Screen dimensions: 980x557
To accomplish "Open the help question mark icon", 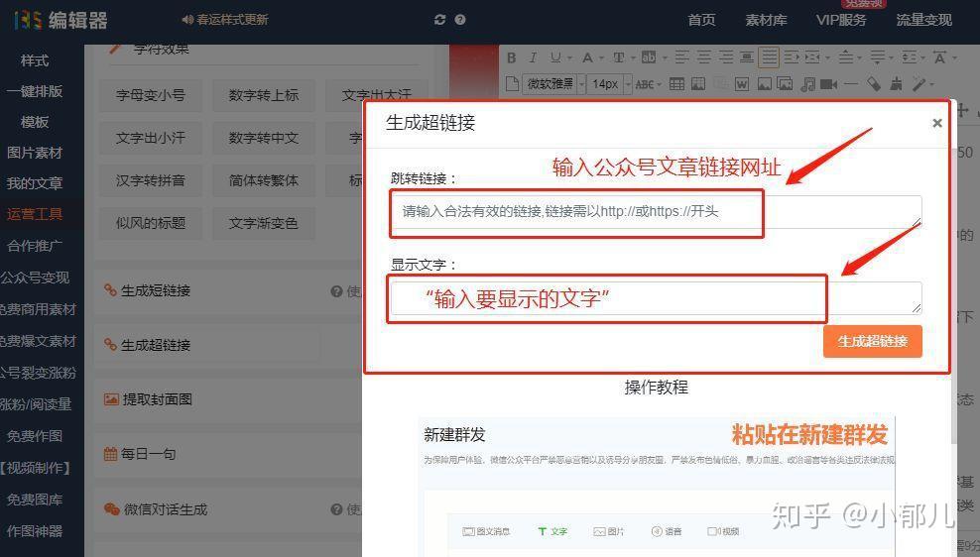I will 460,20.
